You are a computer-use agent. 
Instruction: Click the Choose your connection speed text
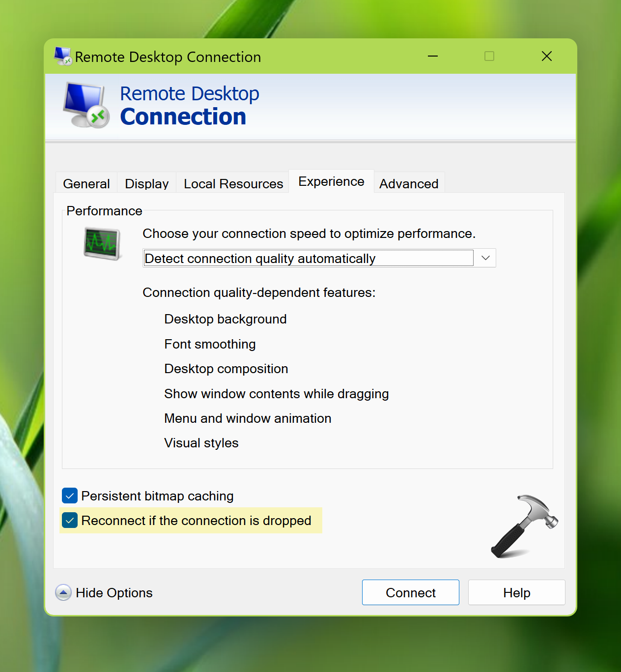pyautogui.click(x=309, y=234)
